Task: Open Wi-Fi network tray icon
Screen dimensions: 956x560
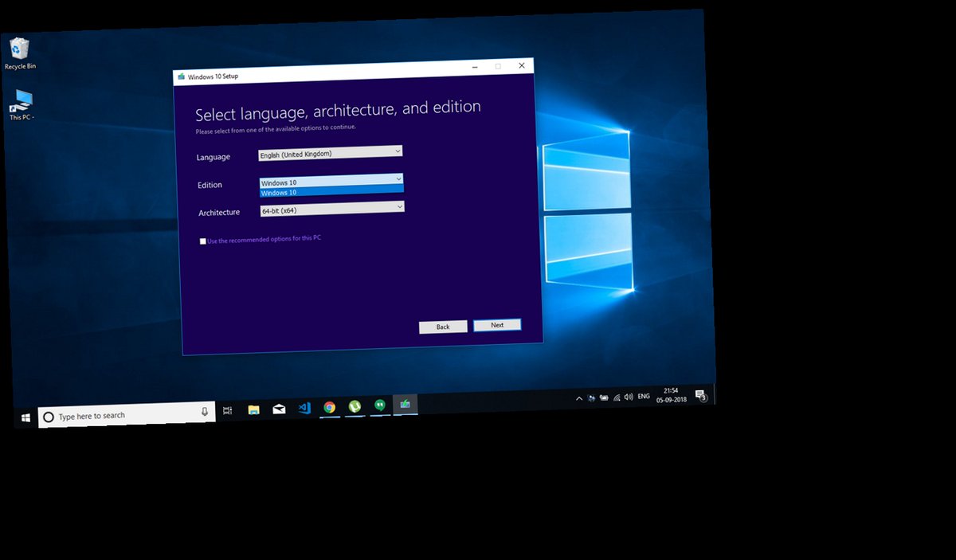Action: click(617, 397)
